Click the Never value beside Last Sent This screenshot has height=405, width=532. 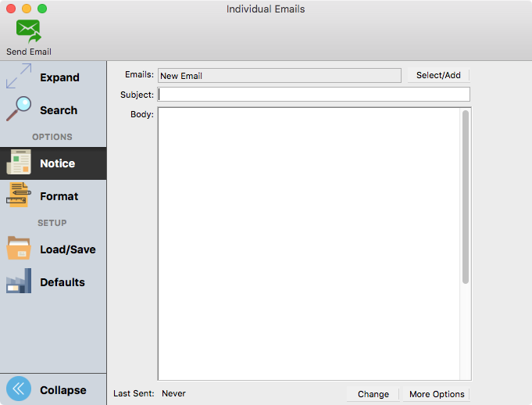(173, 394)
